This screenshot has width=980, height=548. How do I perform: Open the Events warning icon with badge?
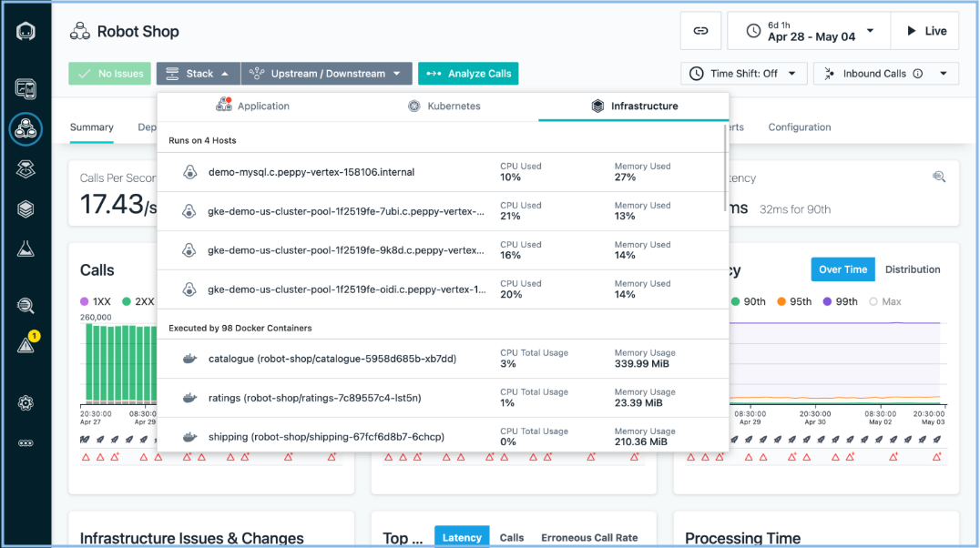(x=26, y=345)
